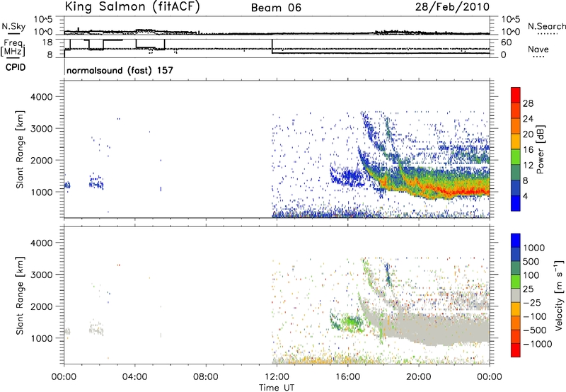Click the N.Sky axis label
566x392 pixels.
[x=13, y=26]
